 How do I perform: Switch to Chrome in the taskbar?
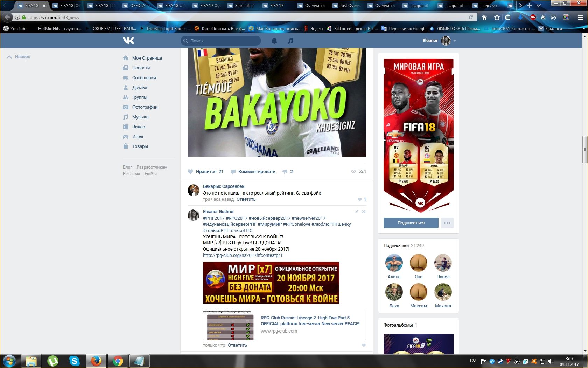coord(118,361)
